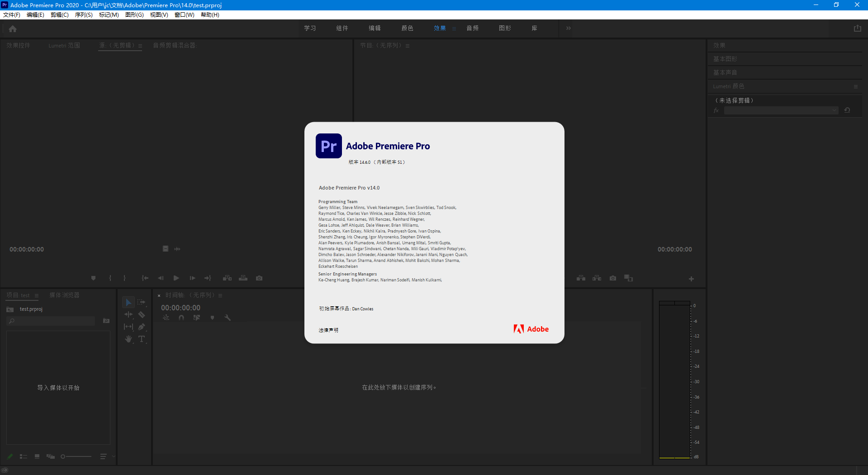Export frame with Source monitor camera icon
This screenshot has height=475, width=868.
click(x=259, y=278)
